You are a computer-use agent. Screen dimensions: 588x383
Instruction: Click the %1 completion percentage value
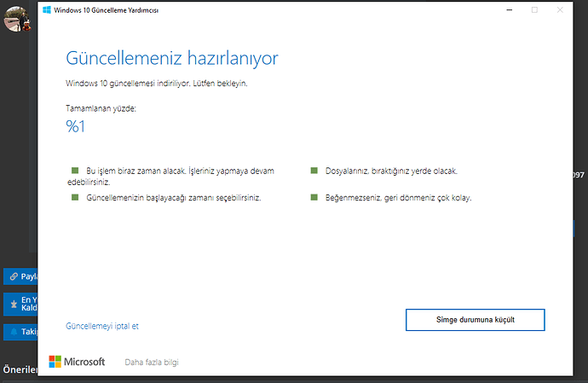coord(75,126)
